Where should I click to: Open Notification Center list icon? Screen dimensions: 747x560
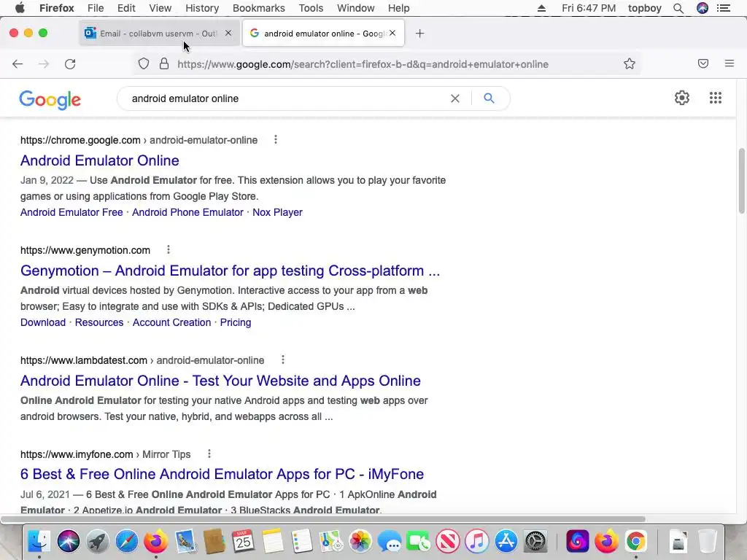724,8
